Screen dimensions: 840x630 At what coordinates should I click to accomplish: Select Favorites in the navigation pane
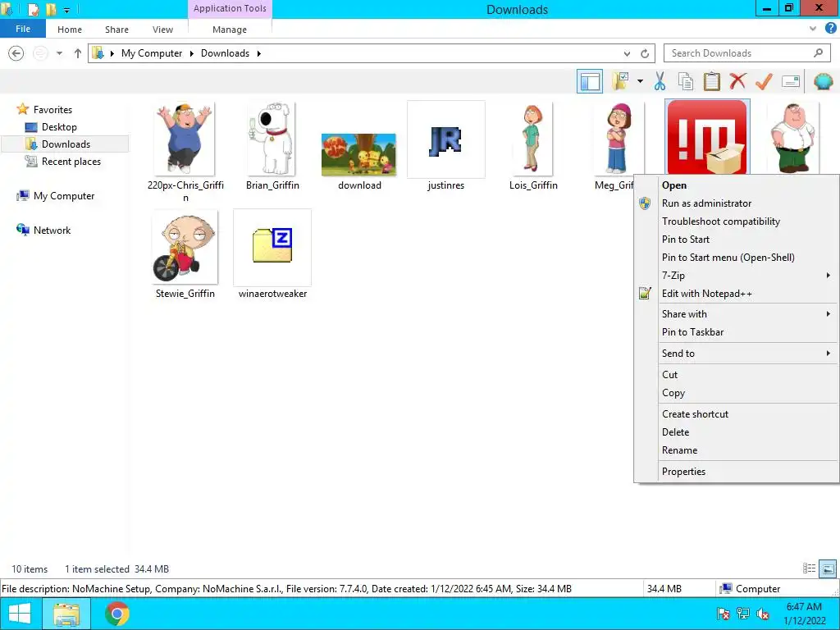(52, 110)
